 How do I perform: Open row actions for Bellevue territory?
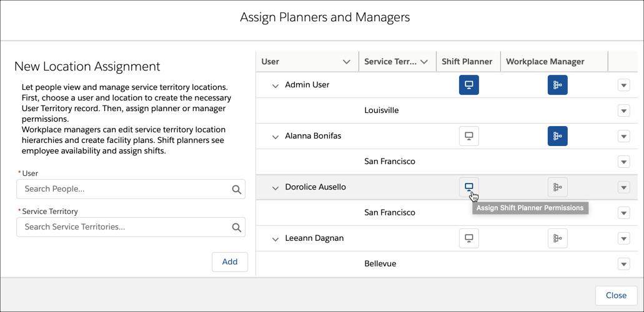click(x=623, y=263)
